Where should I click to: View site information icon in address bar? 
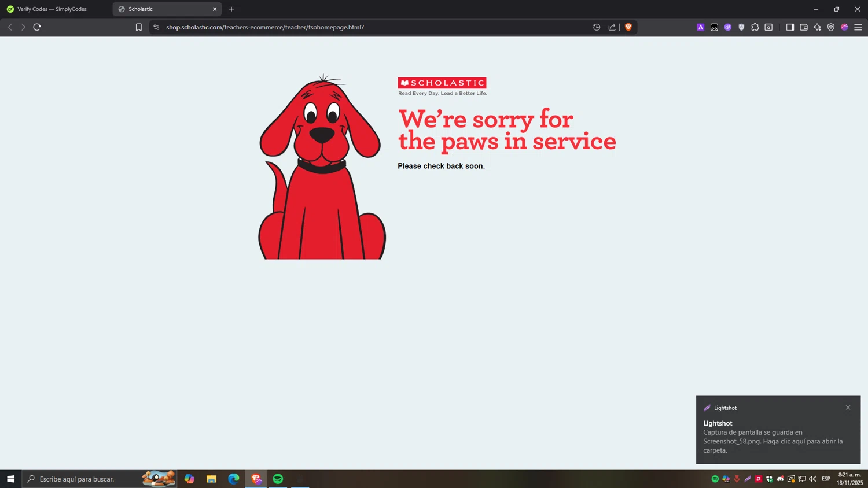tap(156, 27)
